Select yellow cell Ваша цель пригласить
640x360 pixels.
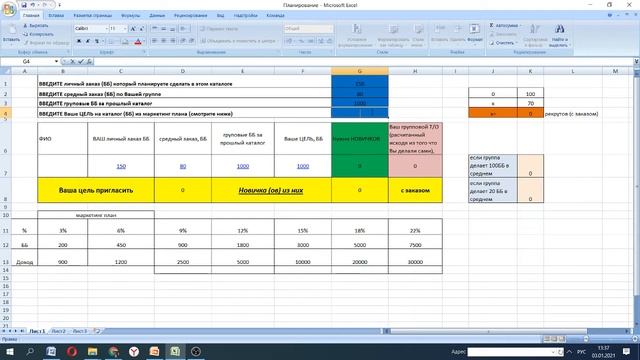96,190
